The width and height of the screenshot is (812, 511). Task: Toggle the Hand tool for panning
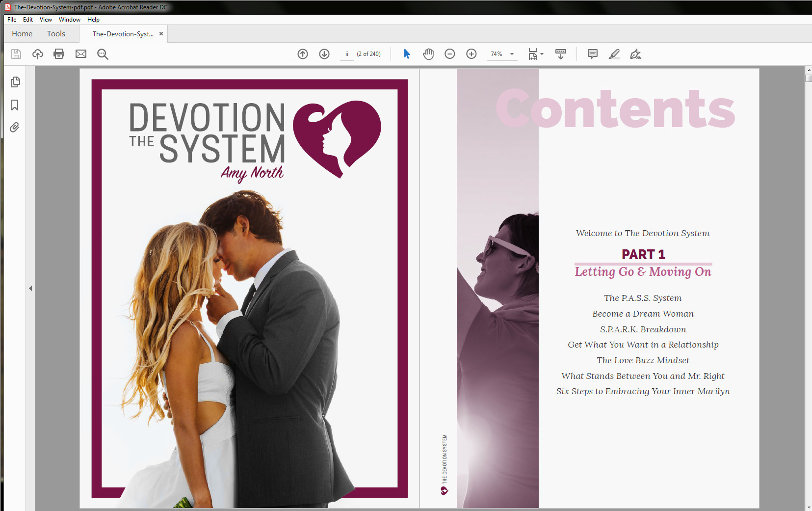pos(429,54)
